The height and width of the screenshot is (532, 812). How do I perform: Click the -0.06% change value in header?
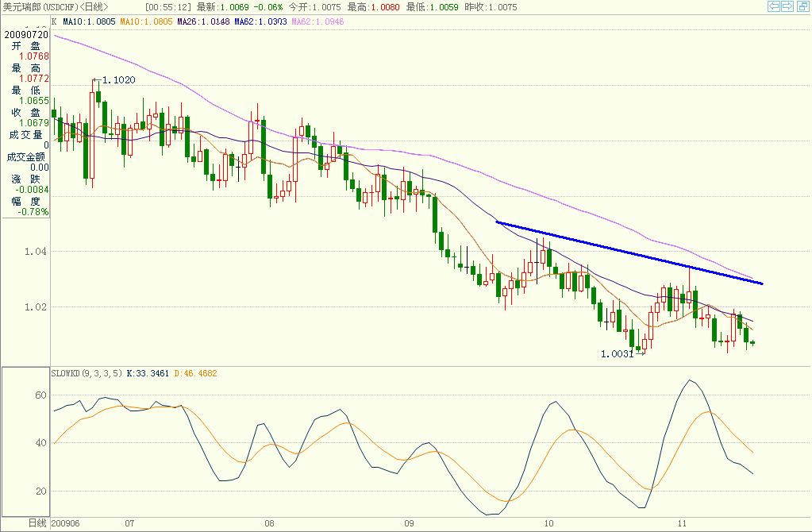[x=268, y=7]
